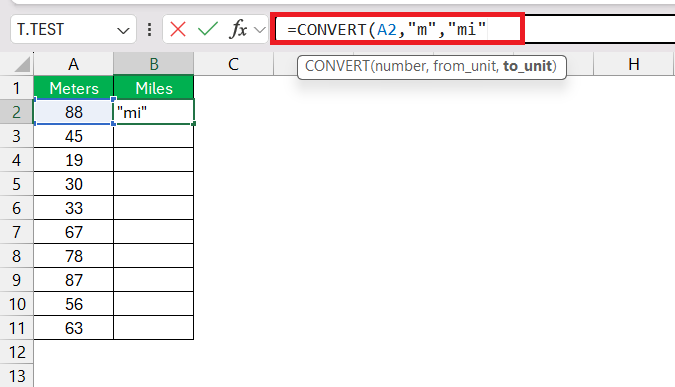Image resolution: width=675 pixels, height=387 pixels.
Task: Click cell B2 showing "mi"
Action: (x=154, y=112)
